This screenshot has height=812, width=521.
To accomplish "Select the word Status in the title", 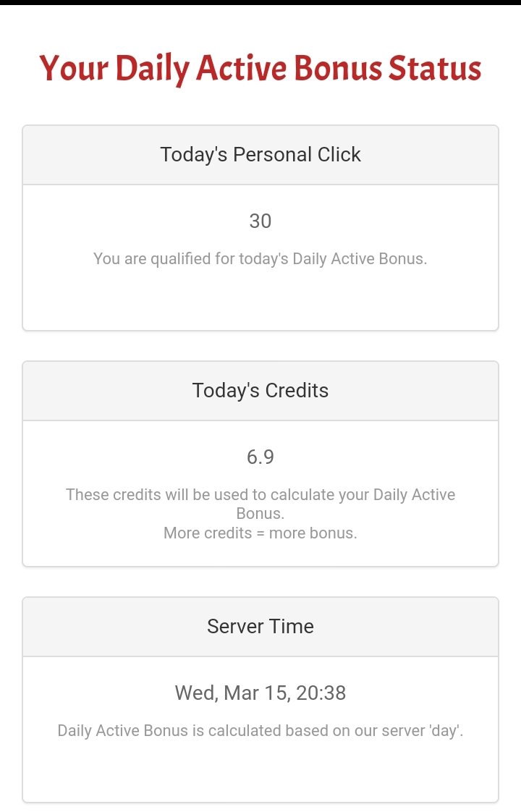I will pos(435,69).
